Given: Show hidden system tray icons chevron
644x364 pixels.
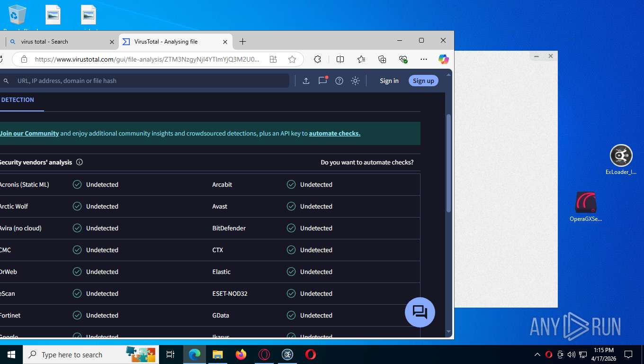Looking at the screenshot, I should (537, 355).
